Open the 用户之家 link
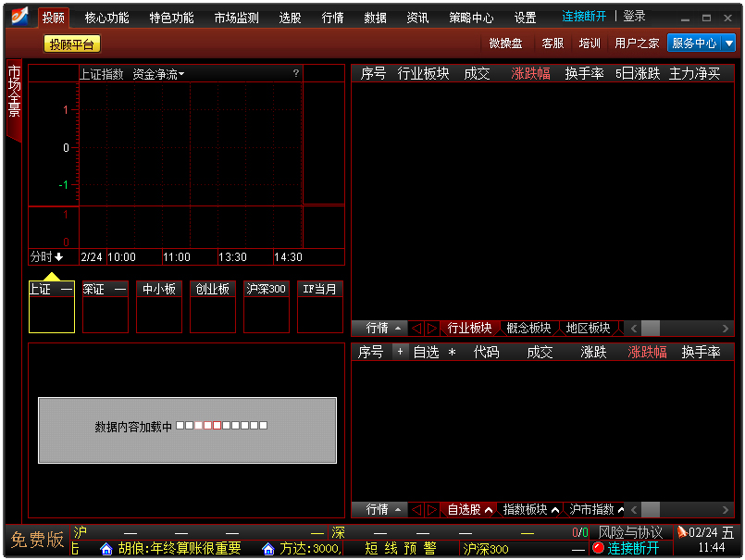Image resolution: width=745 pixels, height=560 pixels. pos(637,44)
